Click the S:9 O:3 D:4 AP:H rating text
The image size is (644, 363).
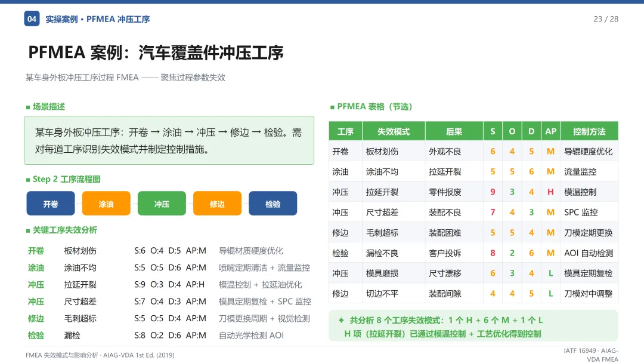(169, 284)
